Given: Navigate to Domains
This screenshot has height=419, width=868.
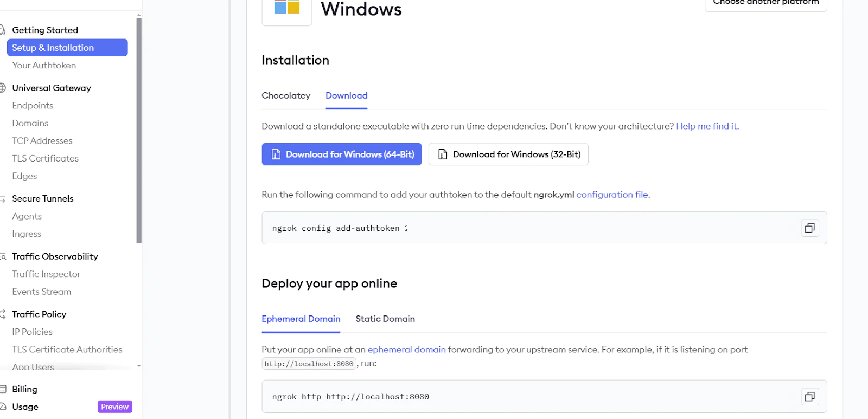Looking at the screenshot, I should (30, 123).
